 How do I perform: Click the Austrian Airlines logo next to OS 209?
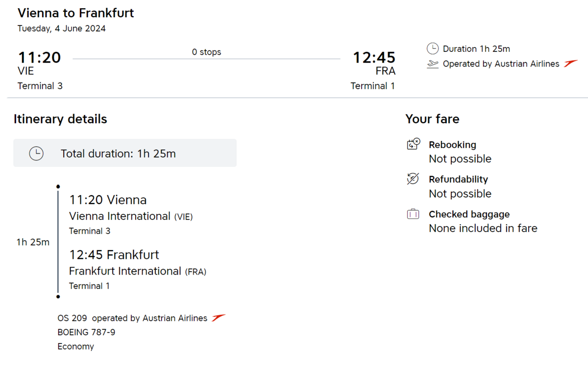pyautogui.click(x=219, y=318)
